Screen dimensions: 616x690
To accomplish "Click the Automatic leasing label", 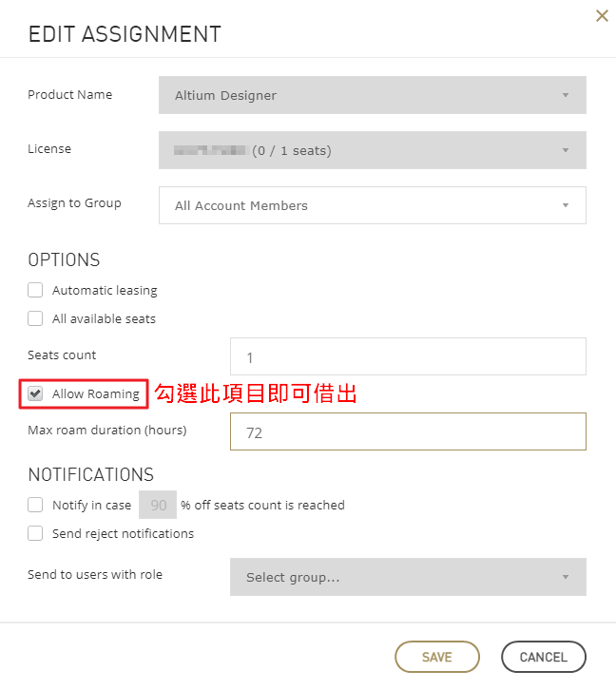I will click(x=105, y=291).
